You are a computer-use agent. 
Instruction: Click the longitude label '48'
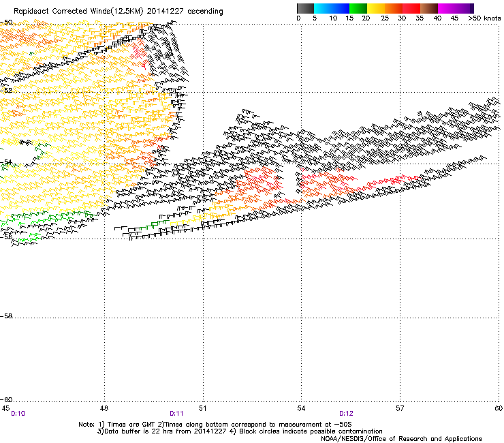click(x=104, y=408)
